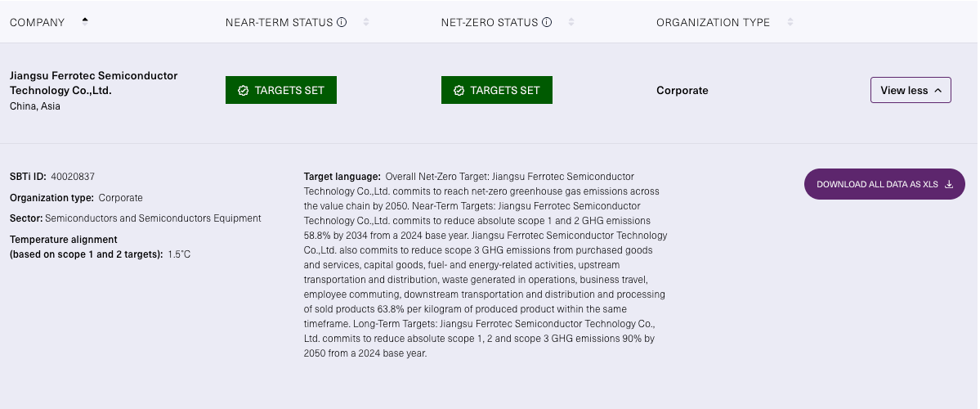Download all data as XLS
The image size is (980, 409).
876,184
